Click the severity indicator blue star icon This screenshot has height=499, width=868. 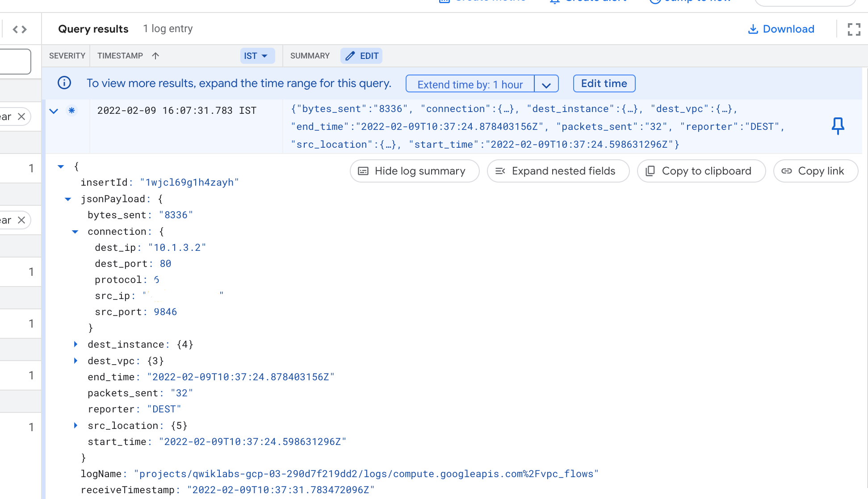tap(71, 110)
